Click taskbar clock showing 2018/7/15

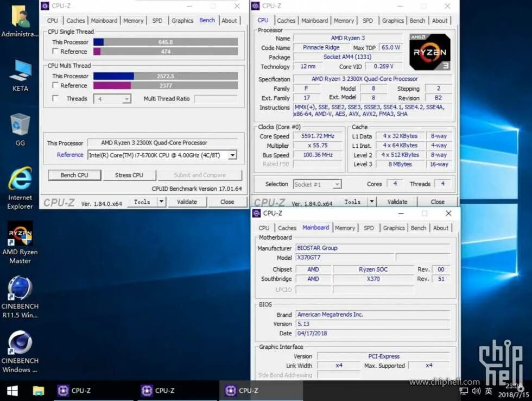coord(514,391)
